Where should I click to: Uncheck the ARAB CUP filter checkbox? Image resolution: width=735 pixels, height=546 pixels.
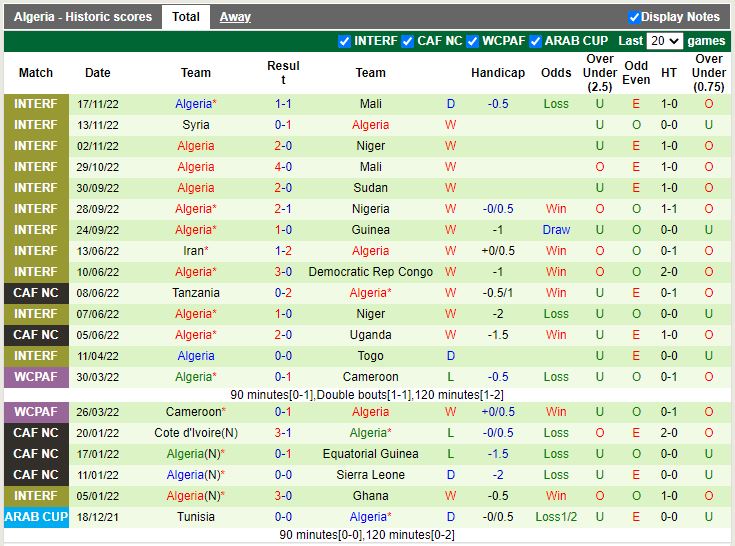click(x=535, y=41)
